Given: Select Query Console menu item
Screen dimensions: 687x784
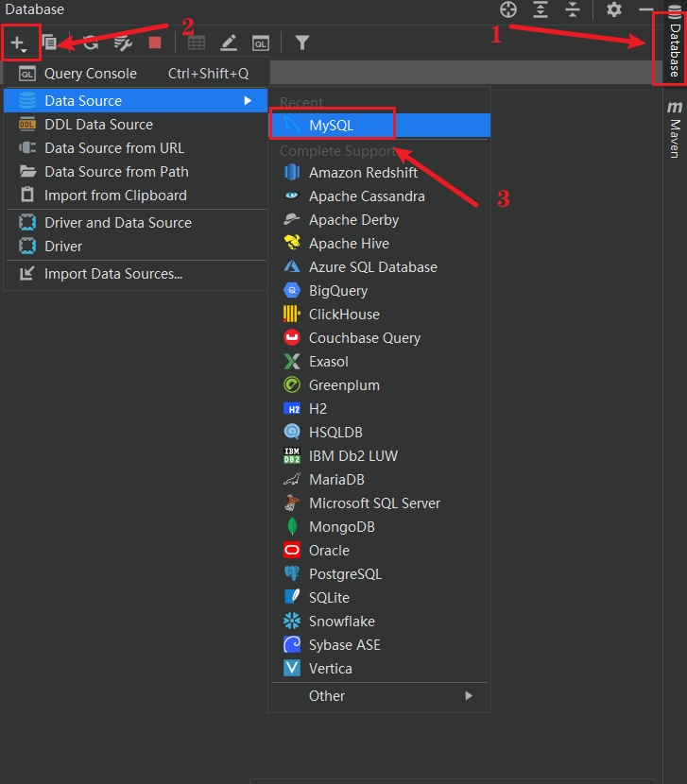Looking at the screenshot, I should (x=136, y=74).
